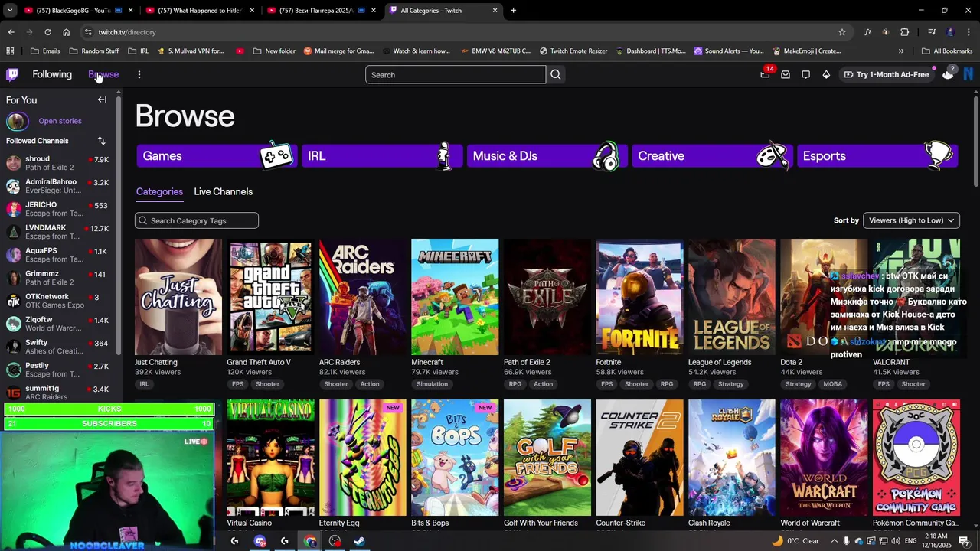
Task: Open the Chrome tab search arrow
Action: click(11, 11)
